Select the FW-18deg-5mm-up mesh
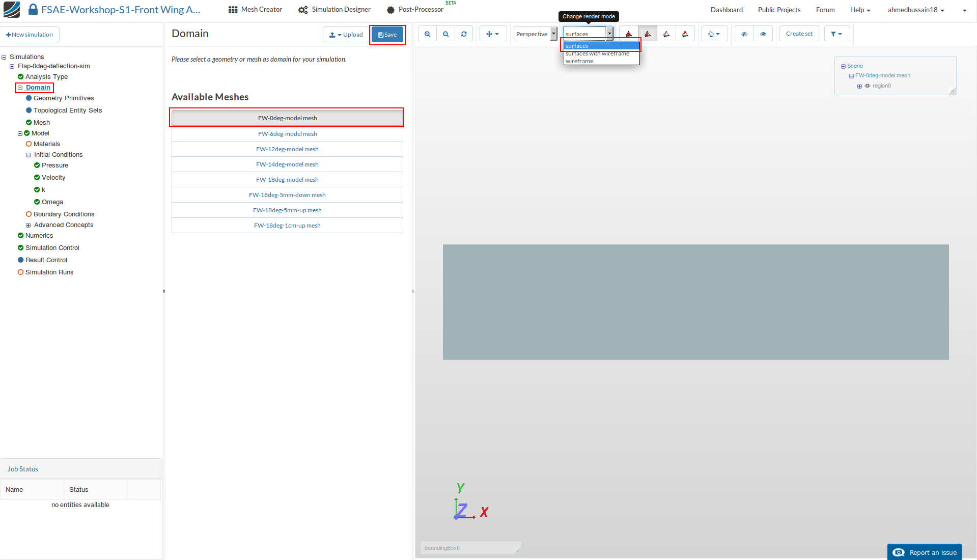977x560 pixels. [287, 210]
